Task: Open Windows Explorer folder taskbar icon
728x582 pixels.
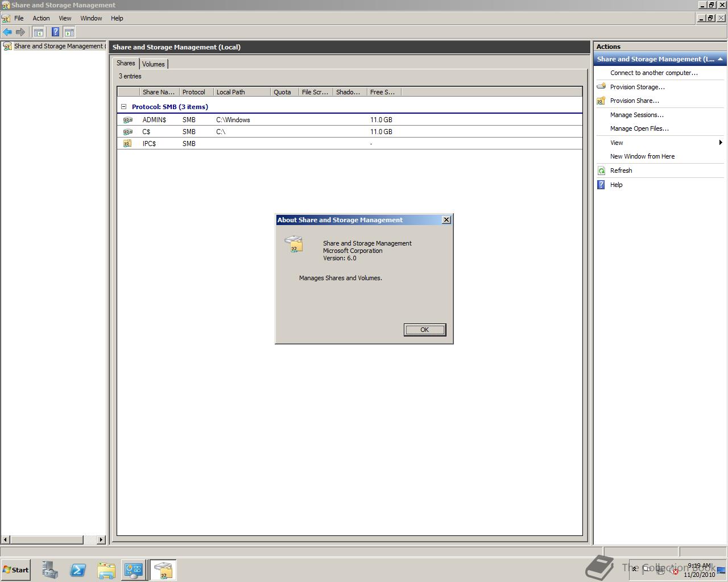Action: [106, 570]
